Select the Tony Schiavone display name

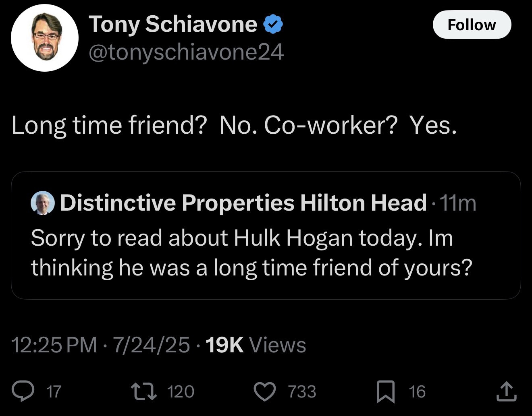pos(173,24)
